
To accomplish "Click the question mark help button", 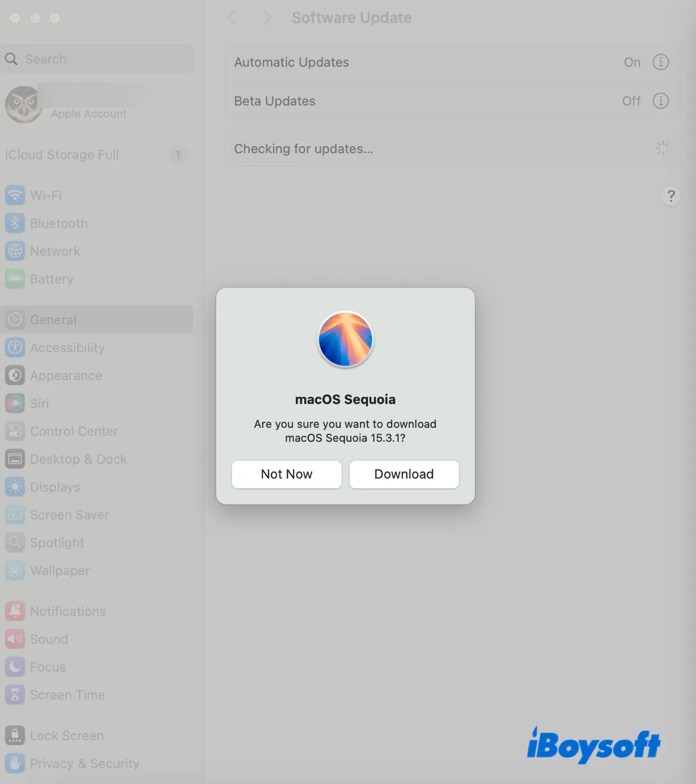I will pyautogui.click(x=671, y=196).
